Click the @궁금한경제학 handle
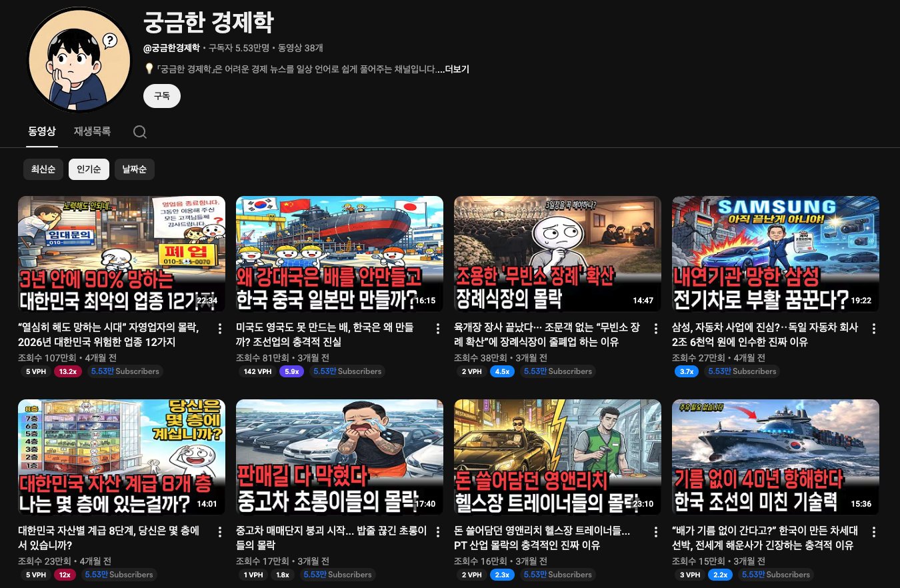 coord(171,48)
